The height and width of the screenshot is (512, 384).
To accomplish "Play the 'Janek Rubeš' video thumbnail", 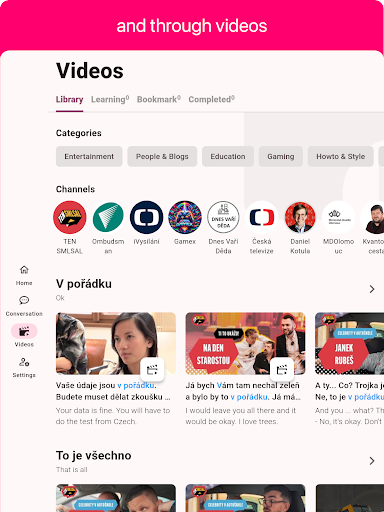I will pyautogui.click(x=349, y=343).
